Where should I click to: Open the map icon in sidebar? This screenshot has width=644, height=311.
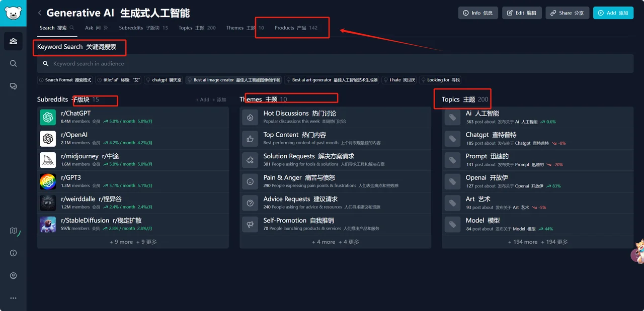[x=13, y=231]
